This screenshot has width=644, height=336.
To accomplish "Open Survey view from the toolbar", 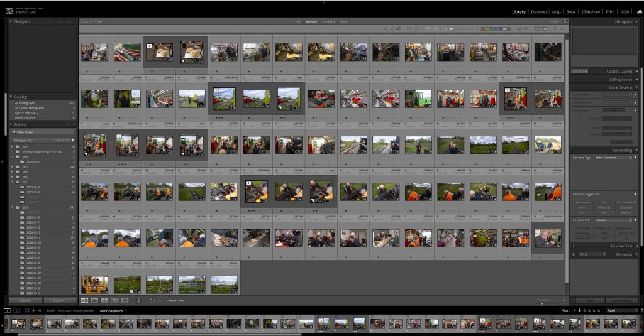I will point(113,301).
